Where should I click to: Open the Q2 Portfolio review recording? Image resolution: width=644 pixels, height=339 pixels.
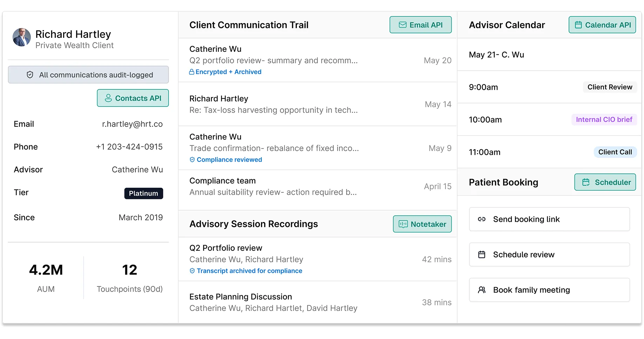click(x=317, y=259)
